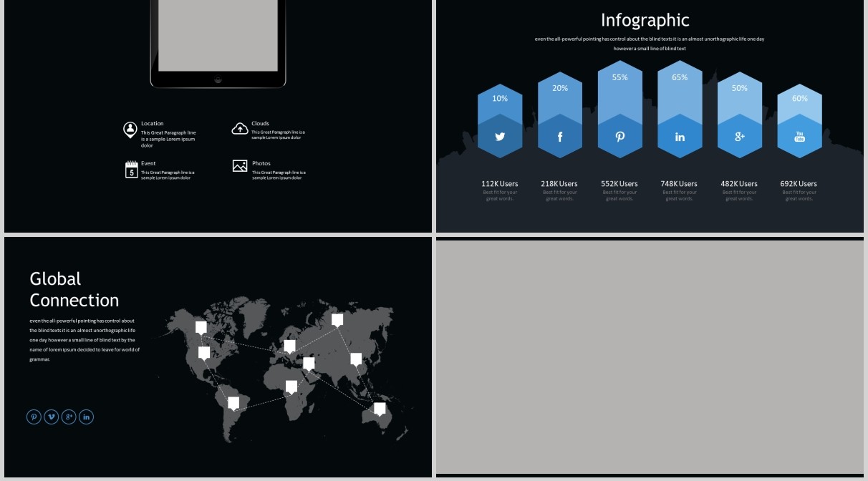Click the Location pin icon

point(130,130)
